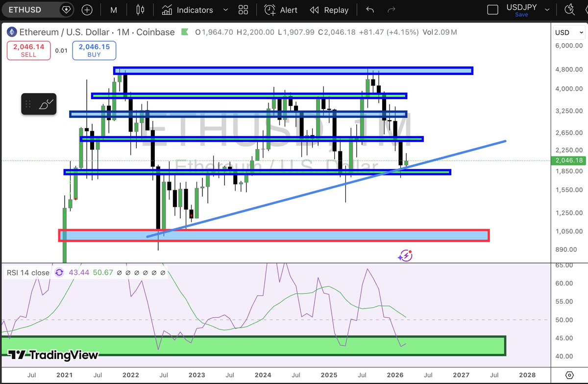Open the TradingView logo link
Screen dimensions: 588x384
click(54, 355)
